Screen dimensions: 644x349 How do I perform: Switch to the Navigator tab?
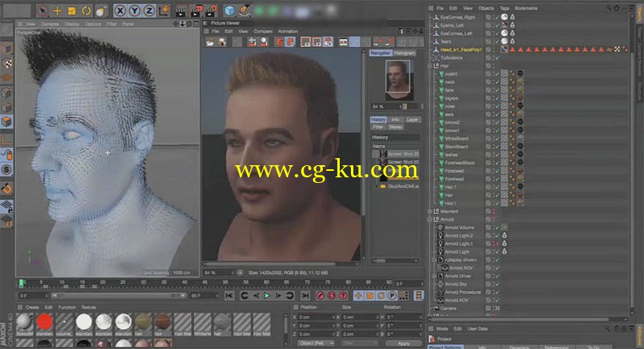[x=380, y=53]
